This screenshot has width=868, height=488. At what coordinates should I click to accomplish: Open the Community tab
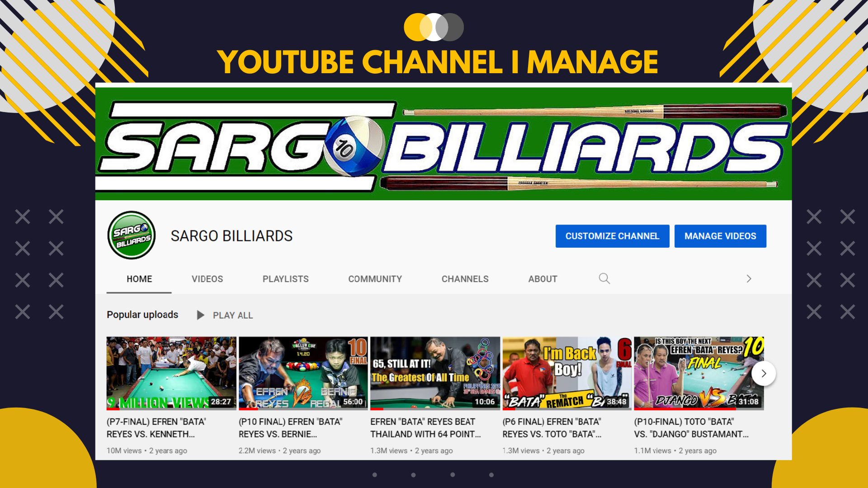(375, 279)
